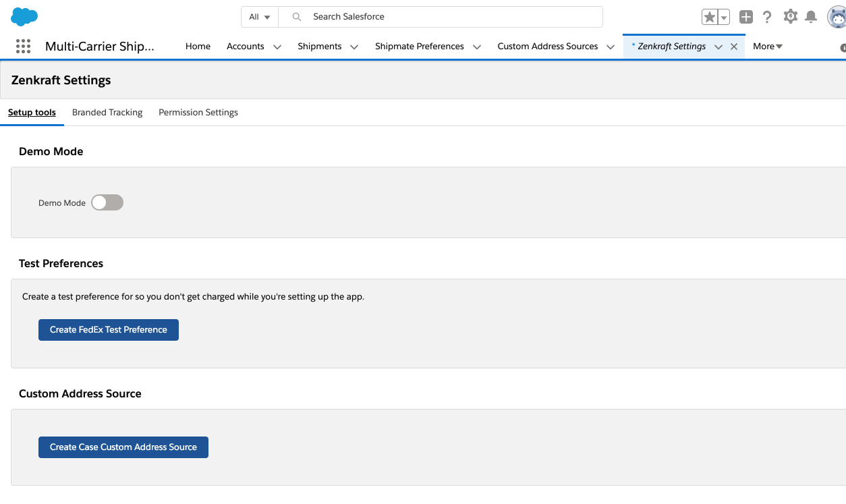846x504 pixels.
Task: Open the Accounts tab
Action: pyautogui.click(x=246, y=47)
